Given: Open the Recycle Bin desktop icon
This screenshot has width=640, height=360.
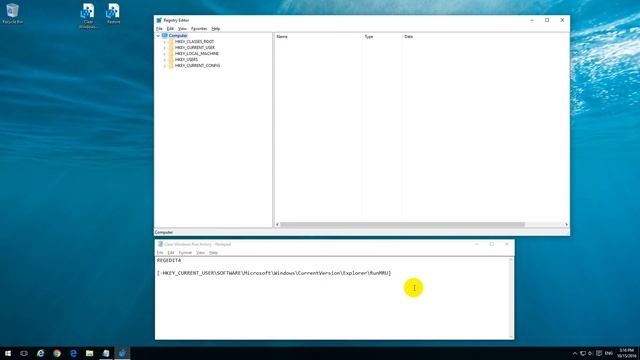Looking at the screenshot, I should point(12,13).
